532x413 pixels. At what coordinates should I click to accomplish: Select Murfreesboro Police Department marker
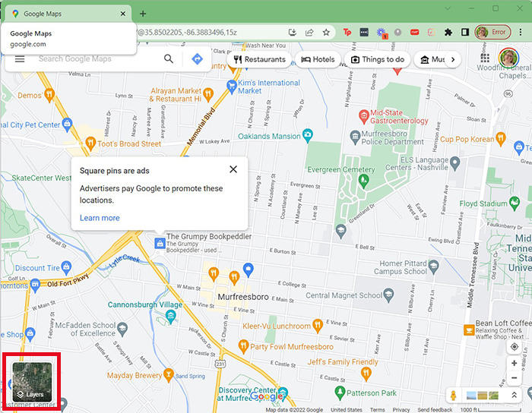point(355,137)
